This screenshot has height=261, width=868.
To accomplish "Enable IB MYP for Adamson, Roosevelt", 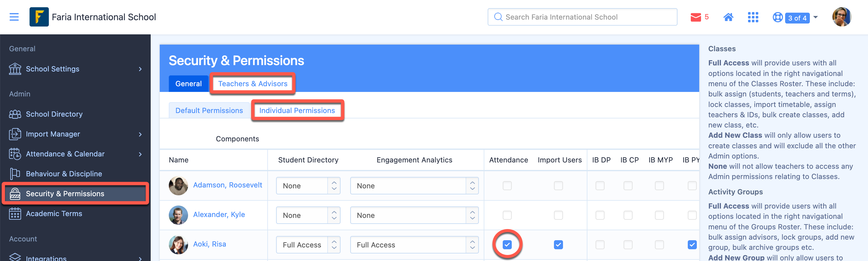I will click(x=659, y=186).
